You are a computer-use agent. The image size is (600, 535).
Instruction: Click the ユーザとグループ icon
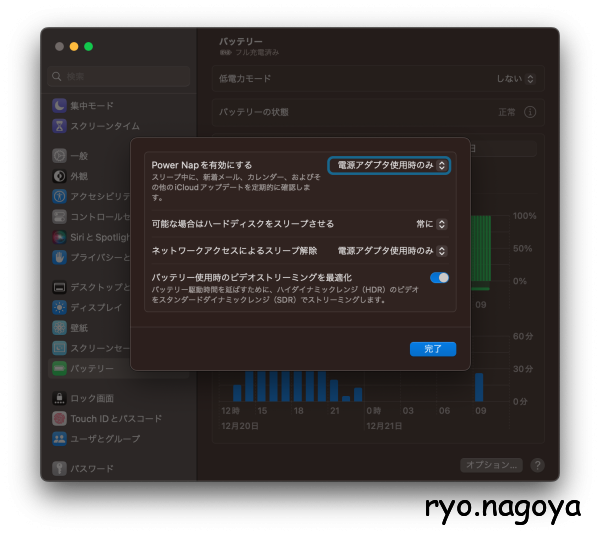(x=60, y=438)
